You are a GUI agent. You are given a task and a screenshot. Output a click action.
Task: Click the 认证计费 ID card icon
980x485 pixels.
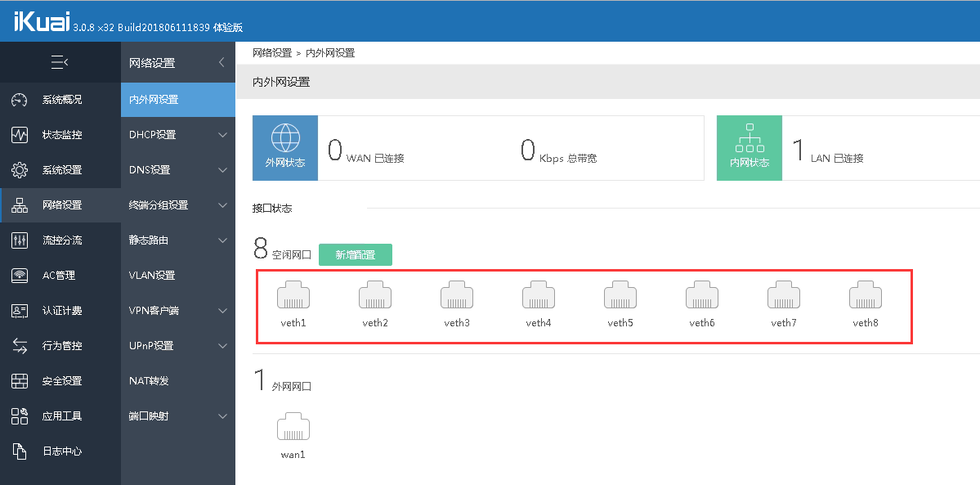coord(20,311)
